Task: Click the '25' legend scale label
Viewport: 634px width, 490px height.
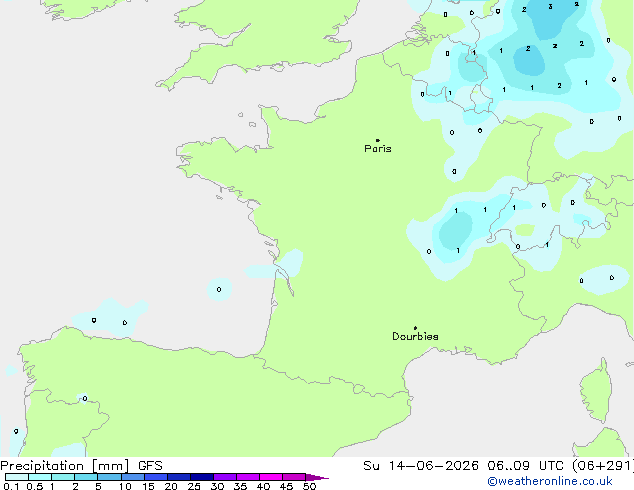Action: point(194,486)
